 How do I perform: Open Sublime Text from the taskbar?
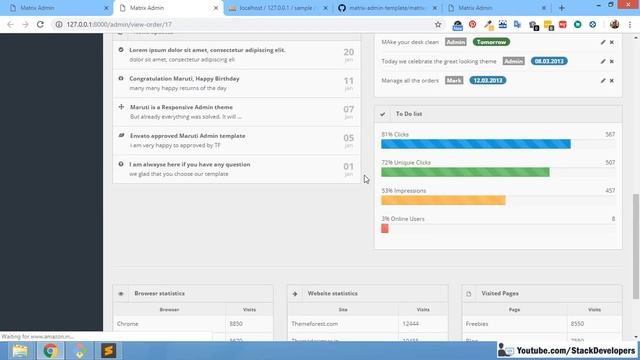[x=109, y=351]
